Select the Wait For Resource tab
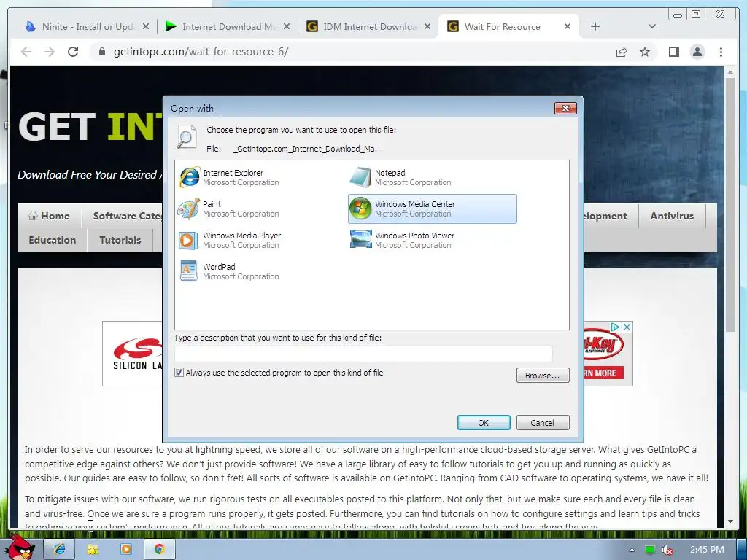 [x=508, y=27]
